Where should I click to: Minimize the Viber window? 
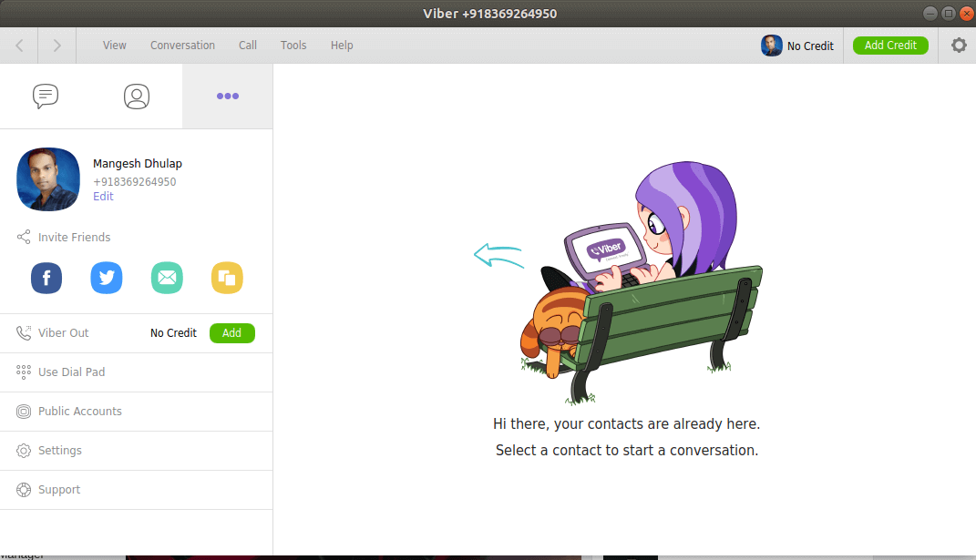click(930, 13)
